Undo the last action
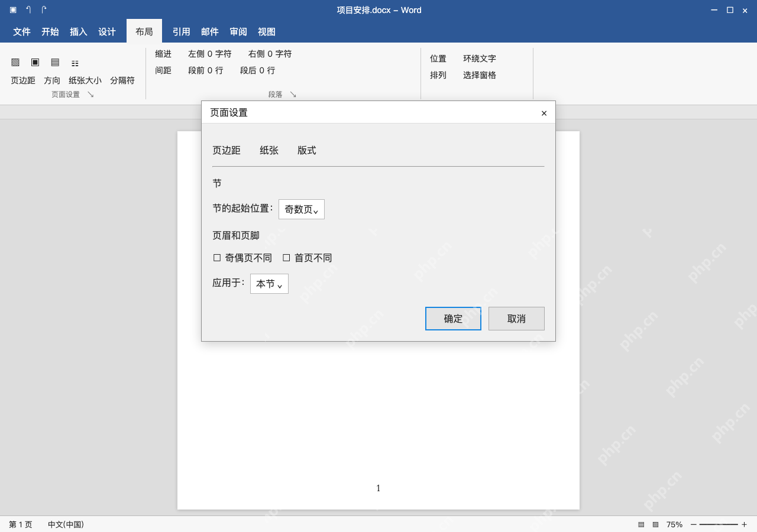This screenshot has height=532, width=757. (28, 9)
